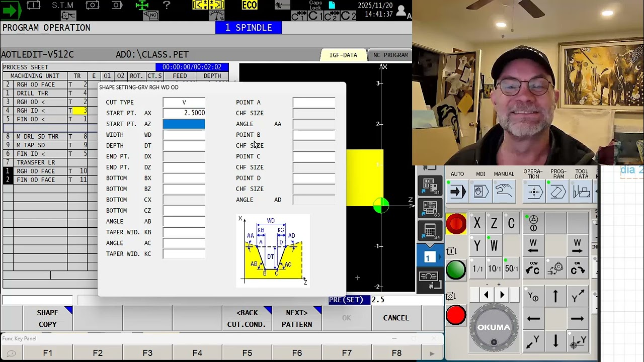Image resolution: width=644 pixels, height=362 pixels.
Task: Click the POINT A input field
Action: point(314,102)
